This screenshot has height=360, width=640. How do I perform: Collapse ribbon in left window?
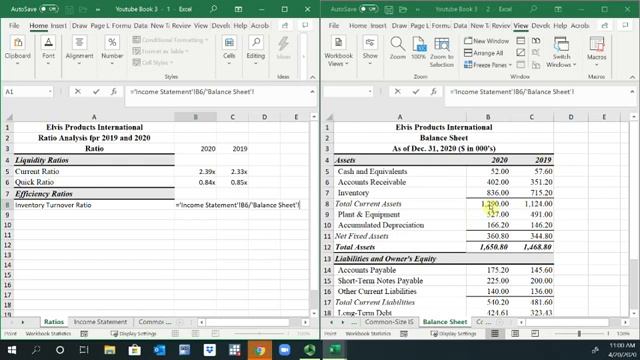tap(312, 77)
